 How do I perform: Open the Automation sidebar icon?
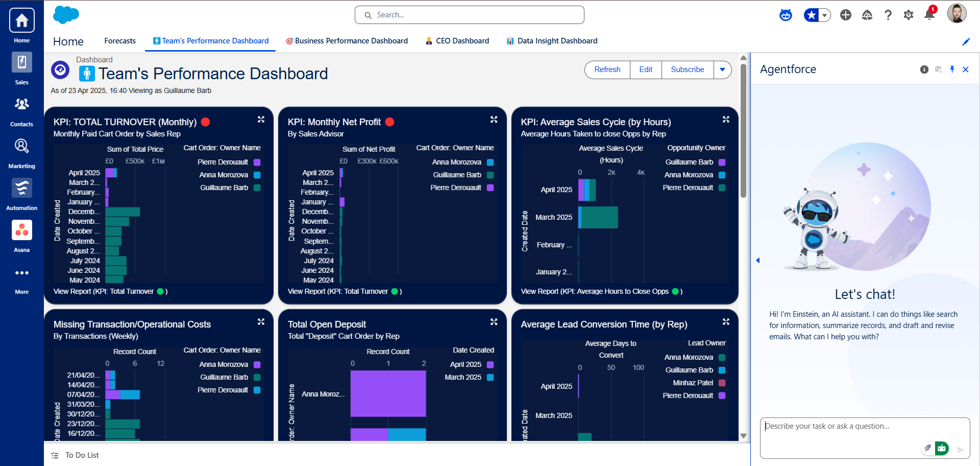point(21,188)
